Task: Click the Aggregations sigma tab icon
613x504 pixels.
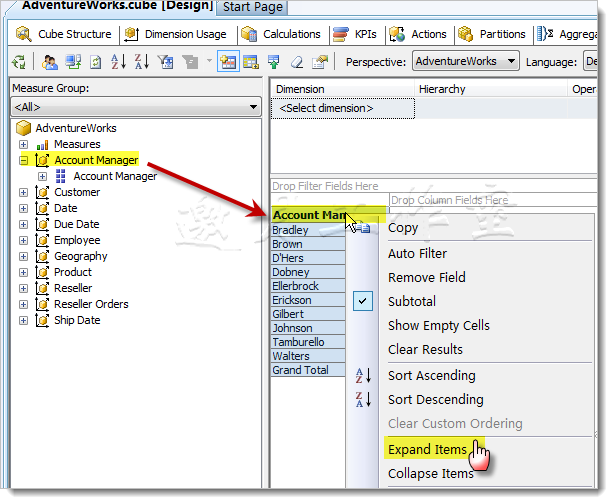Action: coord(545,34)
